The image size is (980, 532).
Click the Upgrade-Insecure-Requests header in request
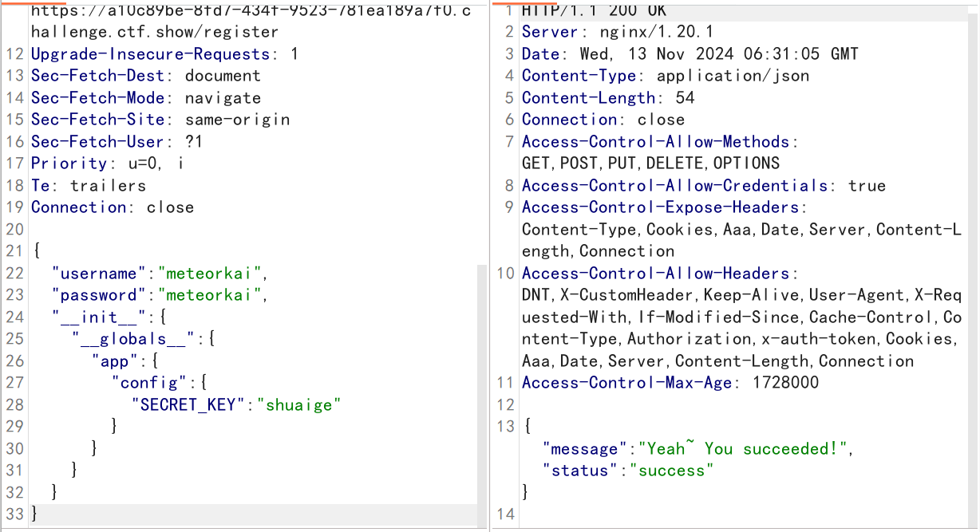point(164,54)
